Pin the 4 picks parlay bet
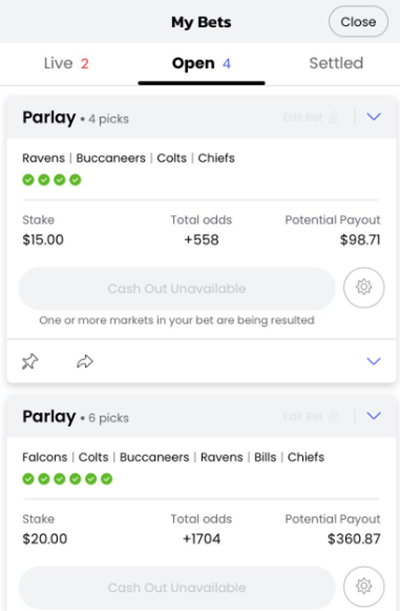The image size is (400, 611). click(30, 362)
